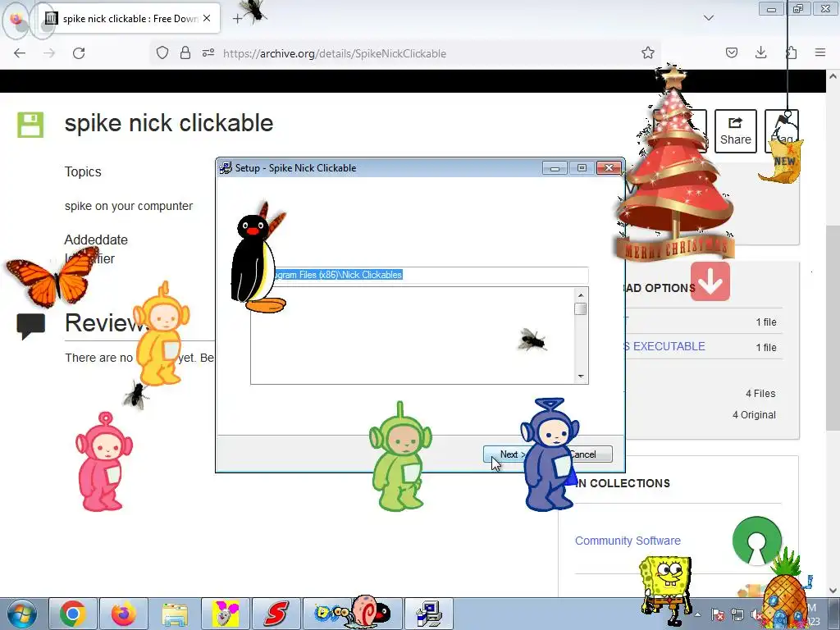Click the padlock site security icon
Screen dimensions: 840x630
click(185, 52)
